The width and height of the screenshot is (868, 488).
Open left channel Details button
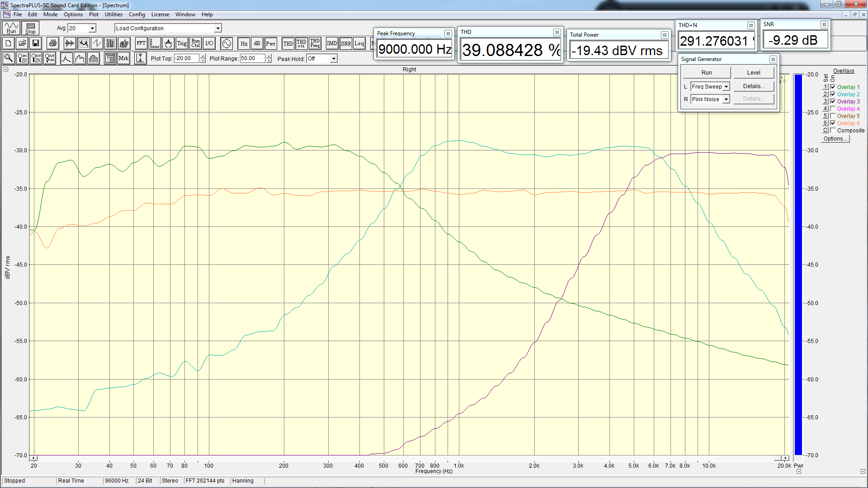tap(754, 86)
